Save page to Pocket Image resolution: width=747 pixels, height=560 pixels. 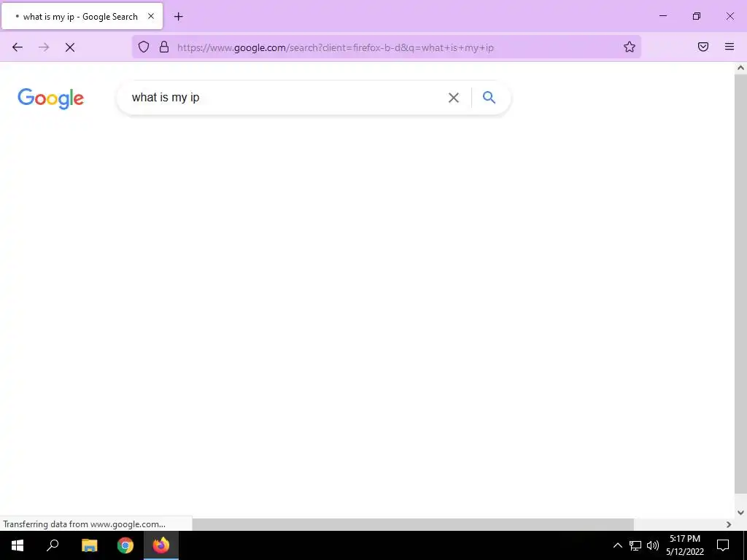[703, 47]
